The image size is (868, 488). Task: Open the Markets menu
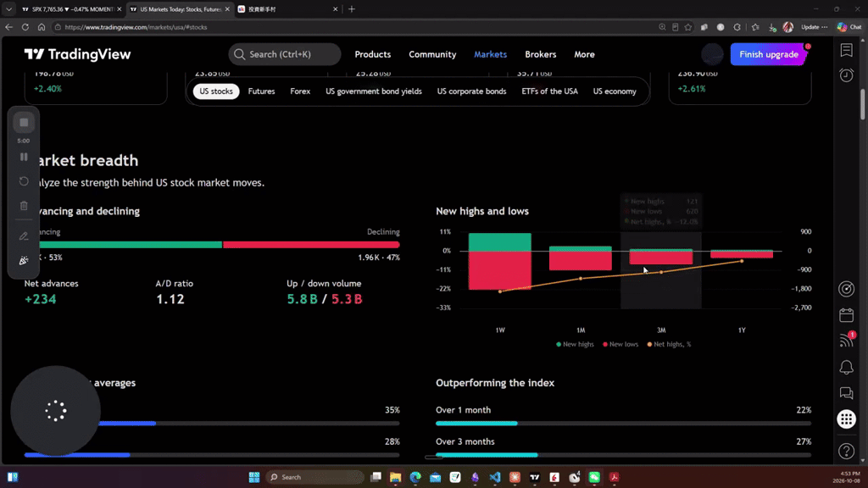click(490, 54)
